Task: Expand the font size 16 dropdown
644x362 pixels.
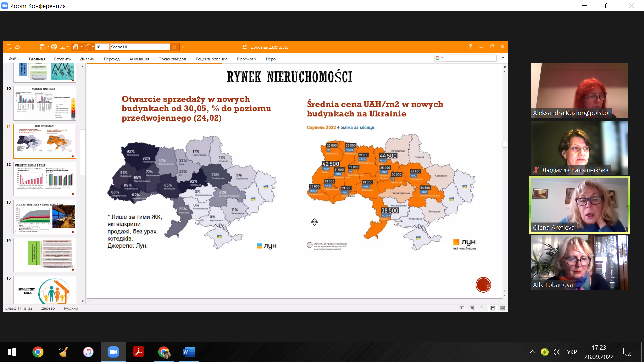Action: tap(107, 47)
